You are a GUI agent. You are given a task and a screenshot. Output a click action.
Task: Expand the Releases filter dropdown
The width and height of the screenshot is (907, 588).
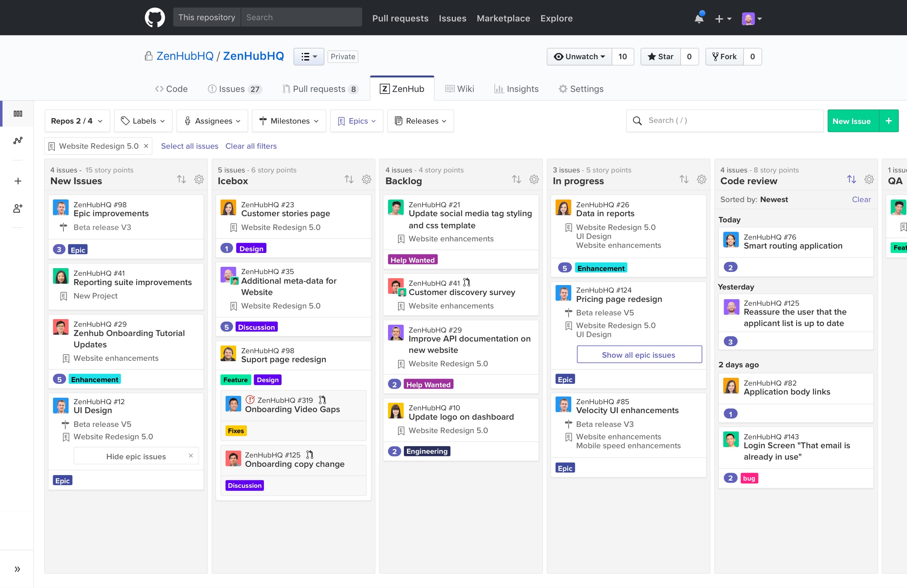tap(420, 121)
